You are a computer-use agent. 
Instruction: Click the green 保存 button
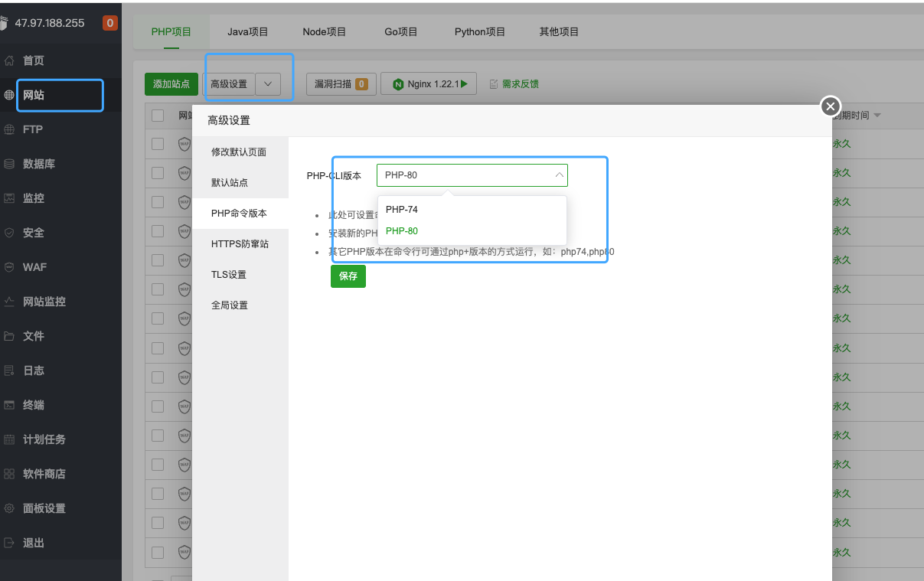pos(348,276)
